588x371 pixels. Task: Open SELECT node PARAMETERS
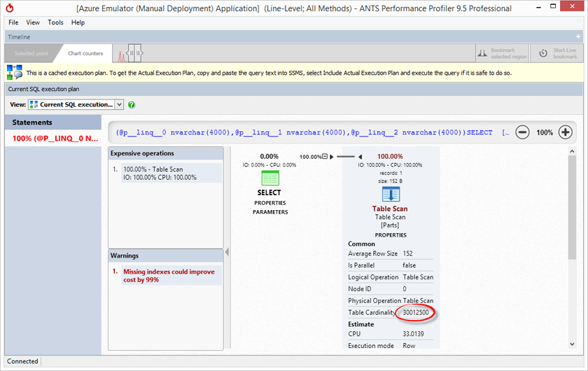270,212
